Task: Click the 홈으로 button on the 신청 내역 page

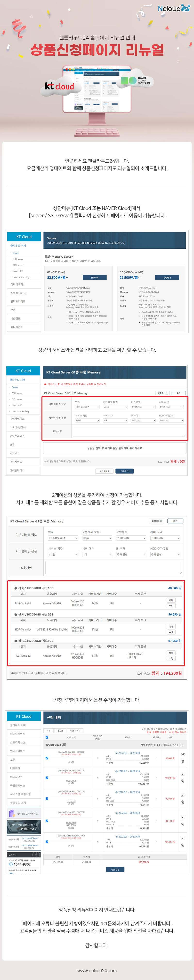Action: [x=60, y=730]
